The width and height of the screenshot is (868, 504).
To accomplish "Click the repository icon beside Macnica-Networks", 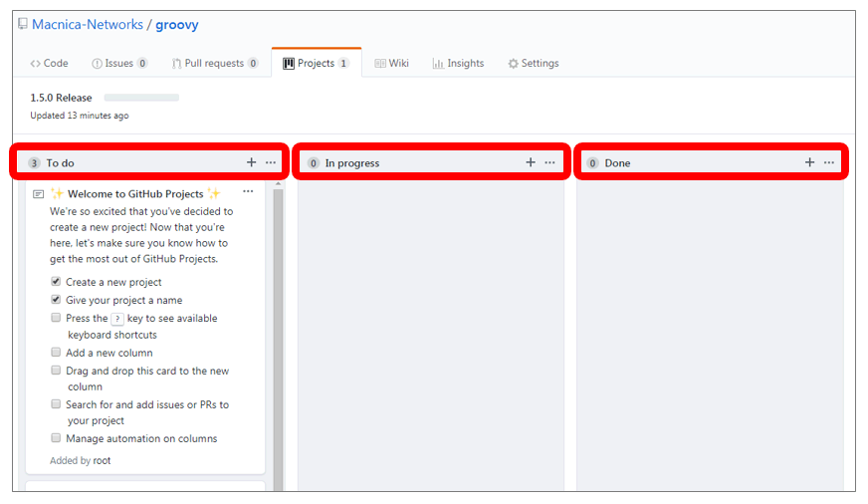I will [x=23, y=24].
